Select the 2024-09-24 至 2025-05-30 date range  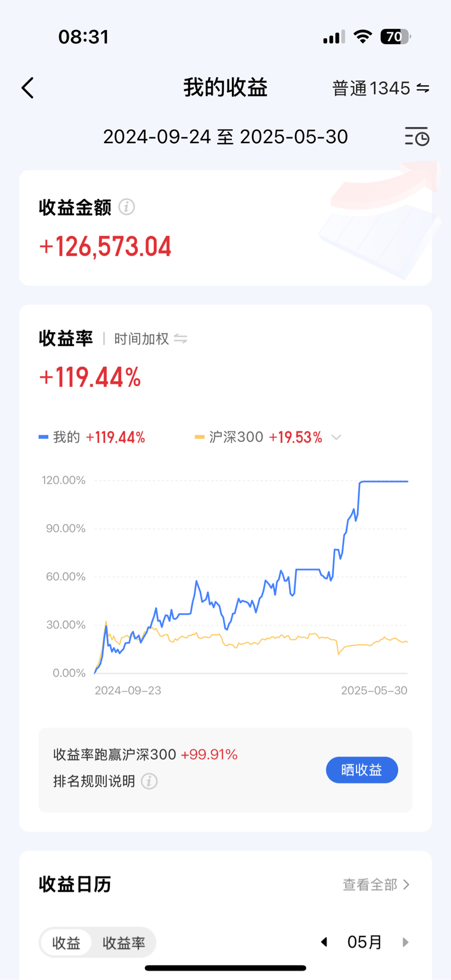[x=225, y=136]
